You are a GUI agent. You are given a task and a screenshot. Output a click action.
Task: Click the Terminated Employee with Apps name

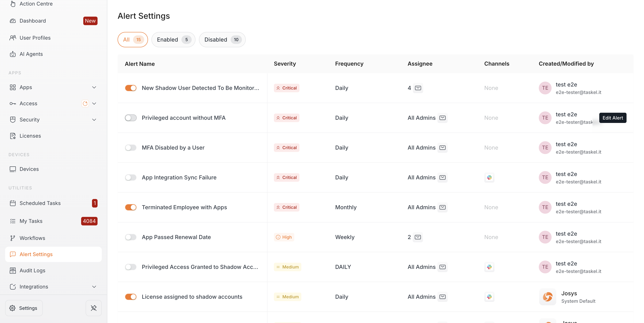(184, 207)
